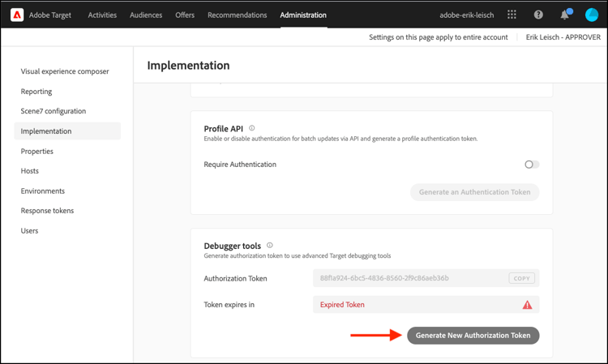608x364 pixels.
Task: Open the Audiences tab
Action: [x=146, y=15]
